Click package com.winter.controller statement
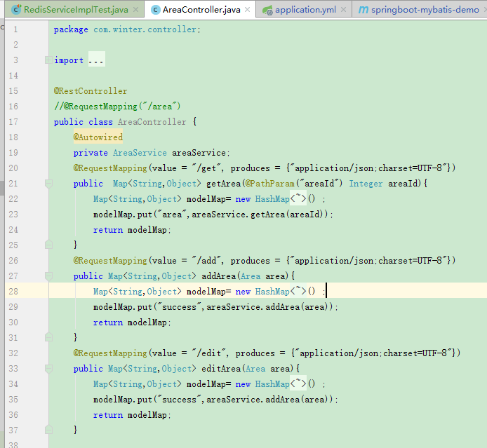The width and height of the screenshot is (487, 448). point(127,29)
